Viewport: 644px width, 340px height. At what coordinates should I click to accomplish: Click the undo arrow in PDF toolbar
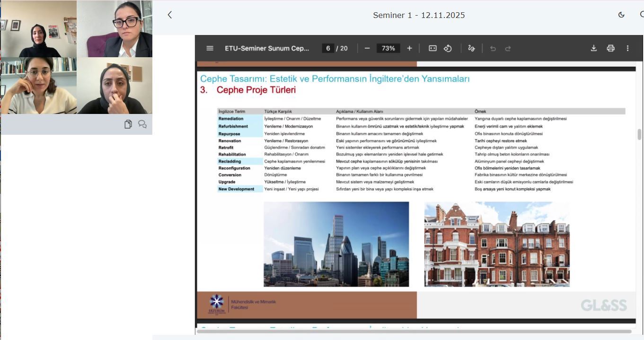click(493, 48)
